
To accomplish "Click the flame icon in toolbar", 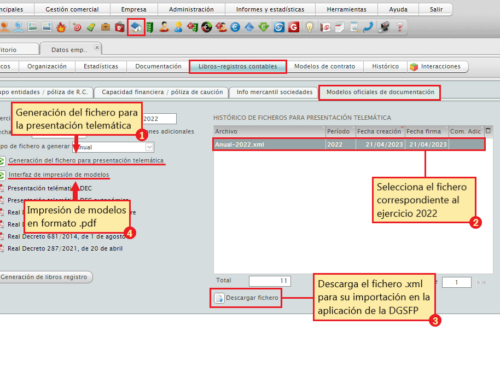I will point(61,27).
